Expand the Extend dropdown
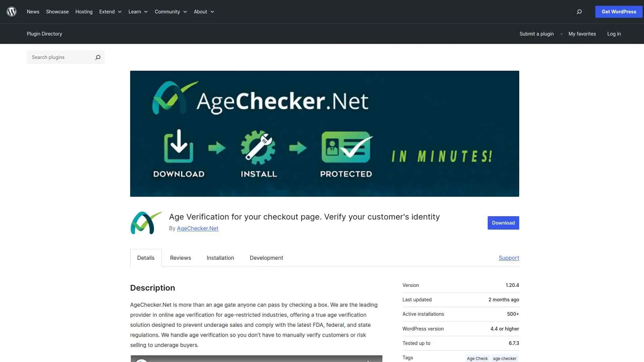This screenshot has height=362, width=644. pyautogui.click(x=110, y=12)
